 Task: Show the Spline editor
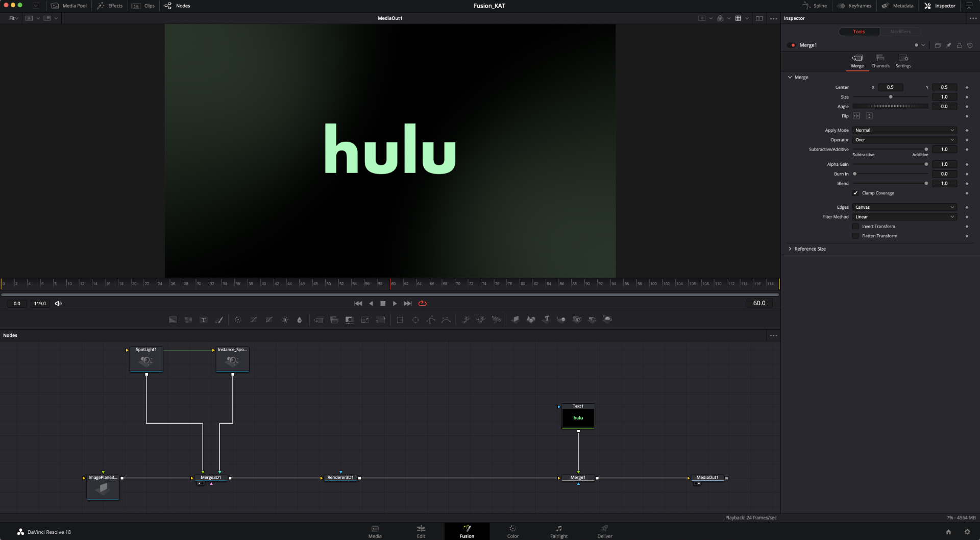[x=814, y=6]
